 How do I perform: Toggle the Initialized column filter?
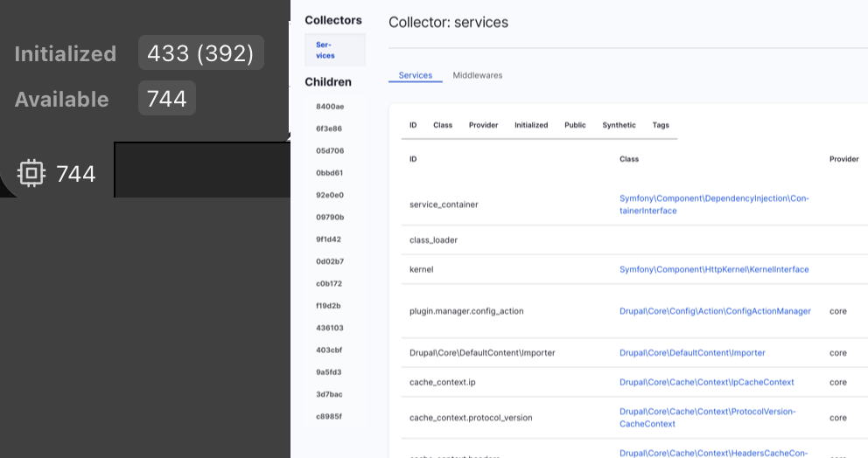(x=530, y=125)
